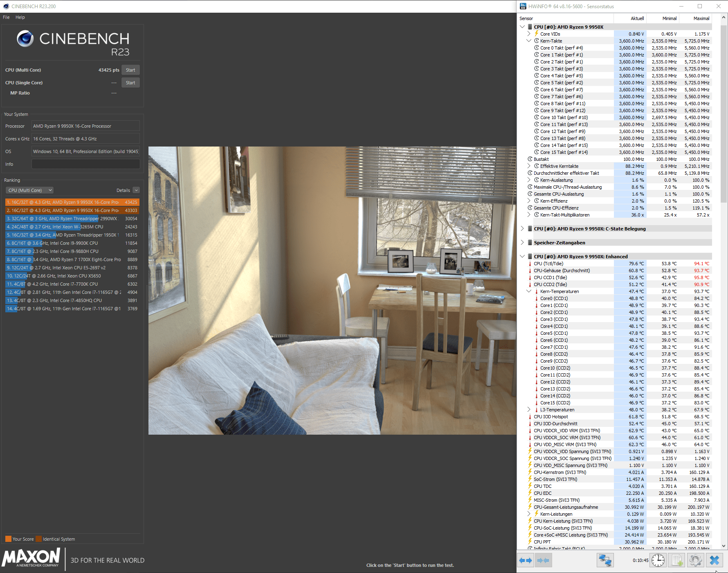
Task: Expand the L3-Temperaturen row
Action: [x=529, y=409]
